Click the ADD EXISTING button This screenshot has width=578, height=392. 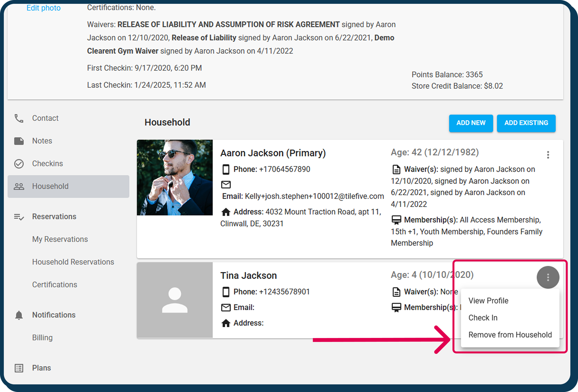pyautogui.click(x=526, y=123)
